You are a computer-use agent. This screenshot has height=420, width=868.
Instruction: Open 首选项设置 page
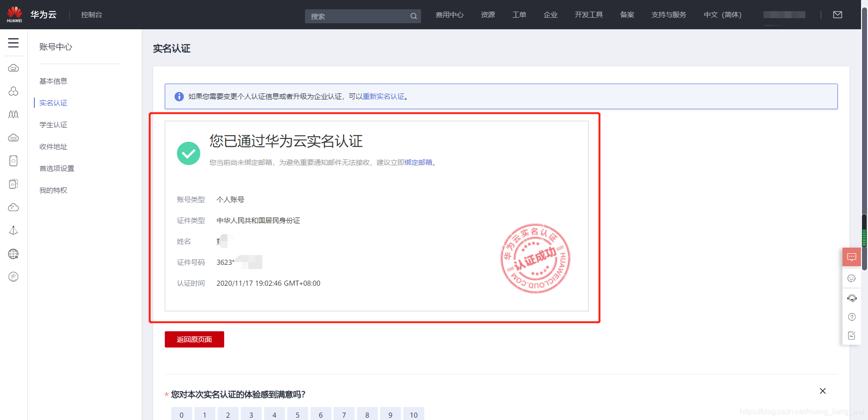click(x=57, y=169)
